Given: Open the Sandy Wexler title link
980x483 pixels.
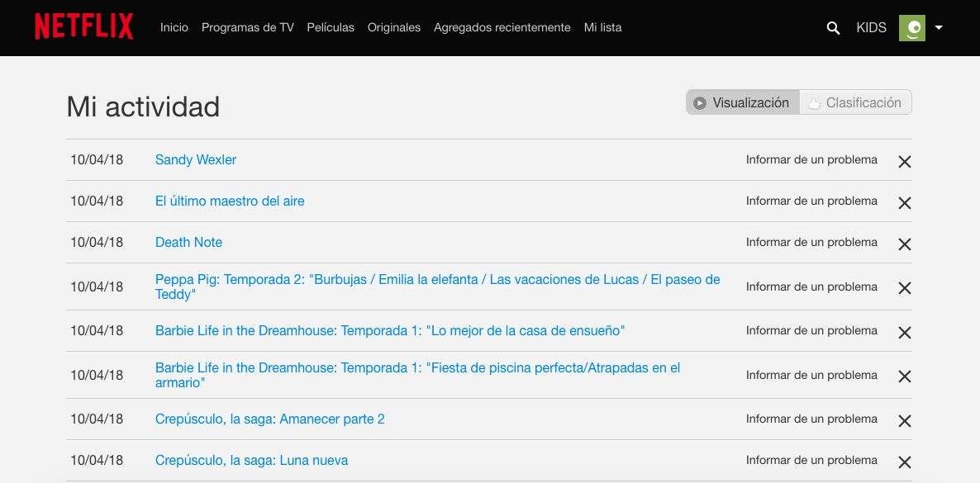Looking at the screenshot, I should point(196,160).
